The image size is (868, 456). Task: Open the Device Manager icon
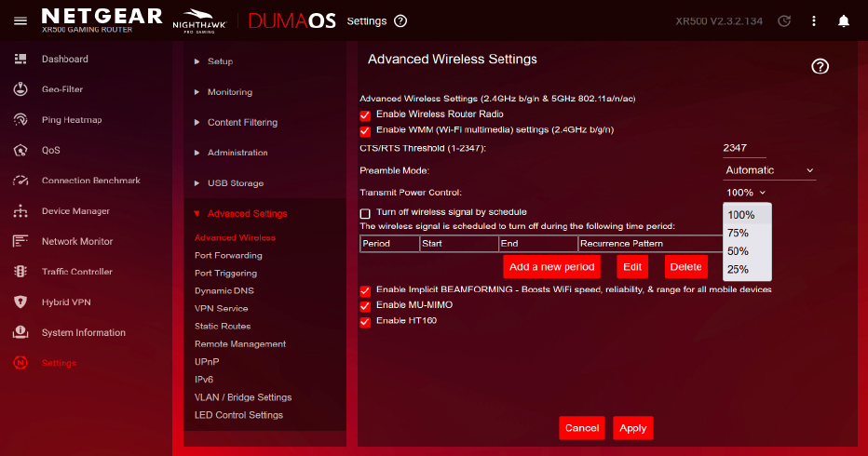pos(20,211)
